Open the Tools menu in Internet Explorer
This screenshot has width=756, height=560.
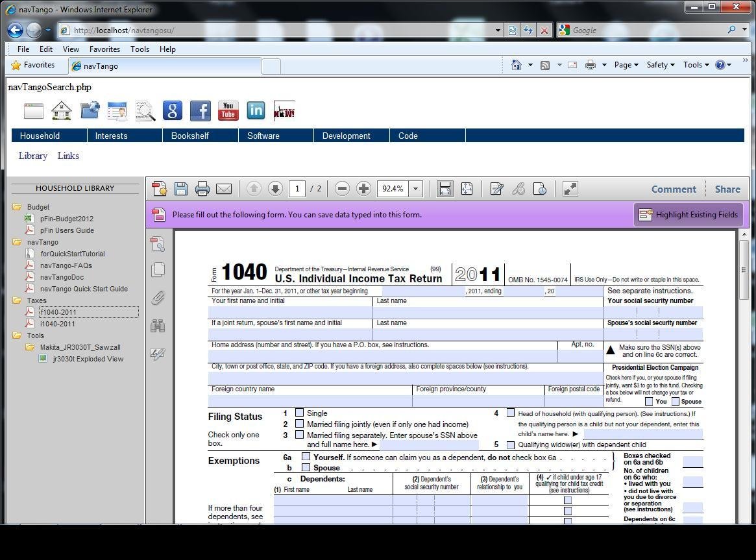pyautogui.click(x=140, y=49)
